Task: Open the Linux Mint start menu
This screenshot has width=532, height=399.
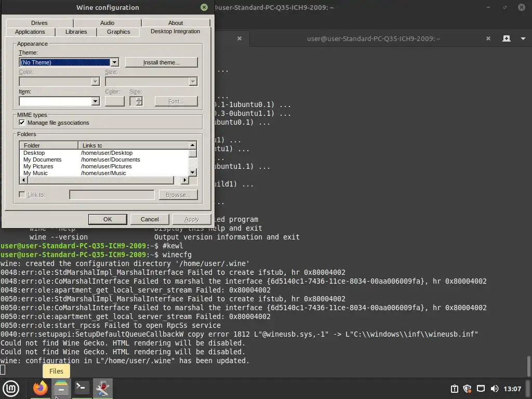Action: [11, 388]
